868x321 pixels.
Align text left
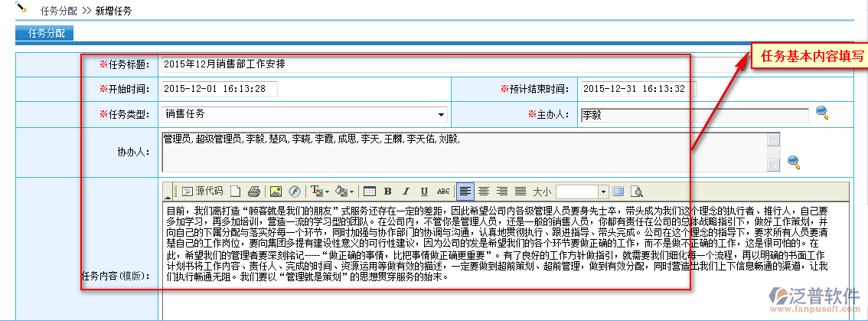click(465, 192)
